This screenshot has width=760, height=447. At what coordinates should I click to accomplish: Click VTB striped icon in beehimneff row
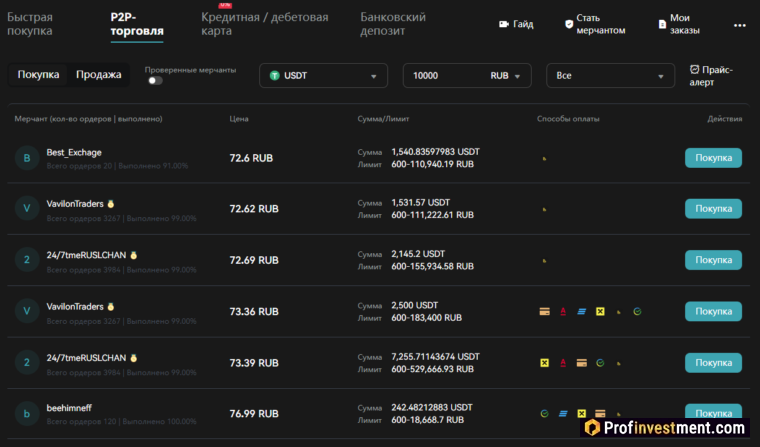563,414
